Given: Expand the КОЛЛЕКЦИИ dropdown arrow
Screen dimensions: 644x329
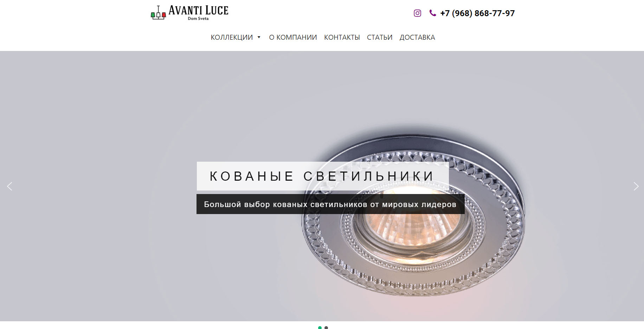Looking at the screenshot, I should pos(259,37).
